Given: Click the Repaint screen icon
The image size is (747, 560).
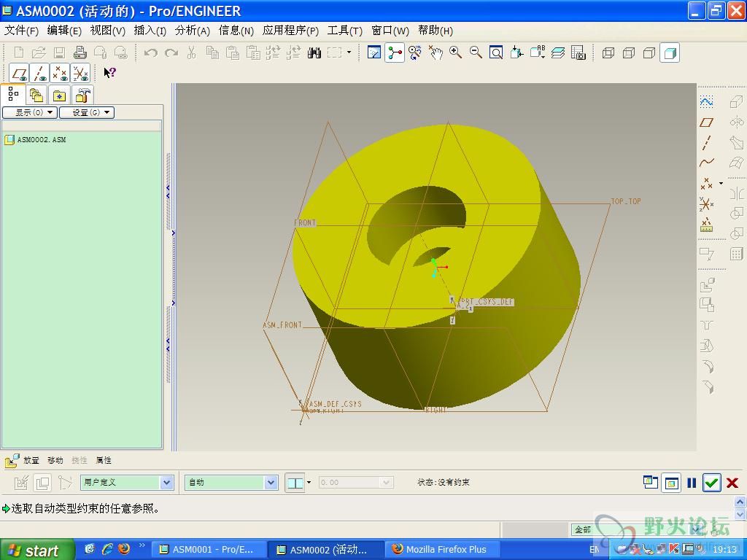Looking at the screenshot, I should click(x=374, y=52).
